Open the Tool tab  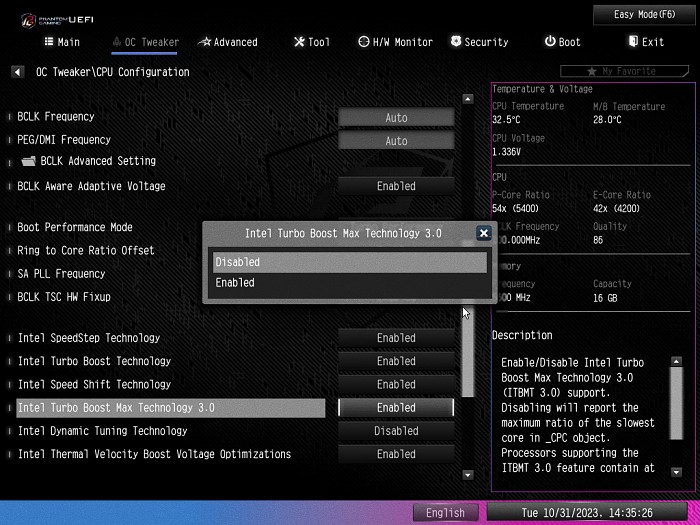tap(312, 42)
